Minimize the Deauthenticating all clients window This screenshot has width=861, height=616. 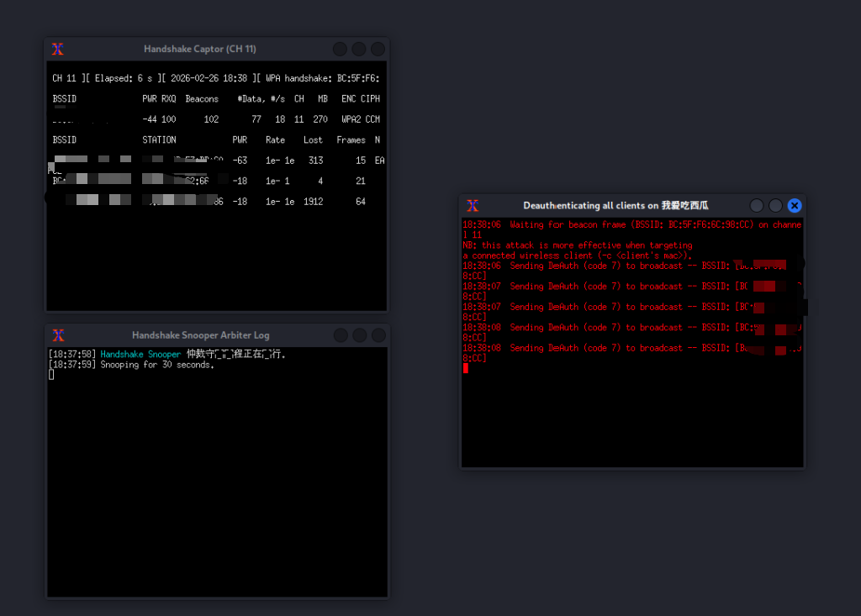[x=757, y=206]
